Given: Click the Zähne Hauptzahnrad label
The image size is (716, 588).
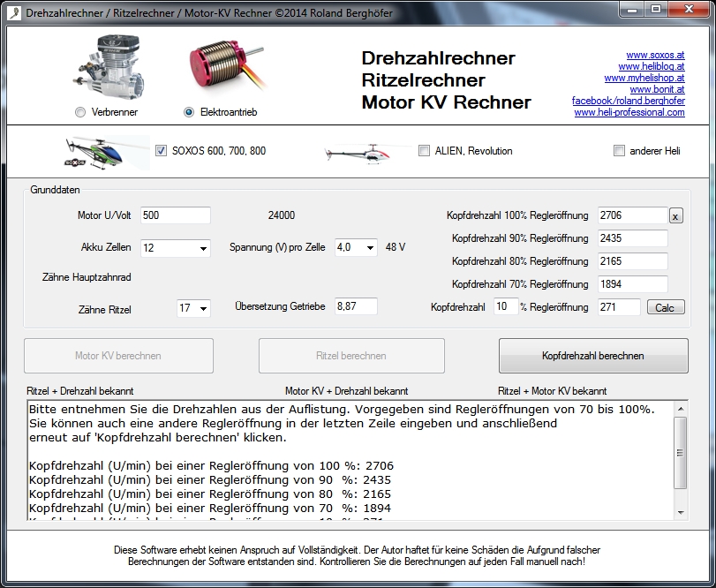Looking at the screenshot, I should click(87, 277).
